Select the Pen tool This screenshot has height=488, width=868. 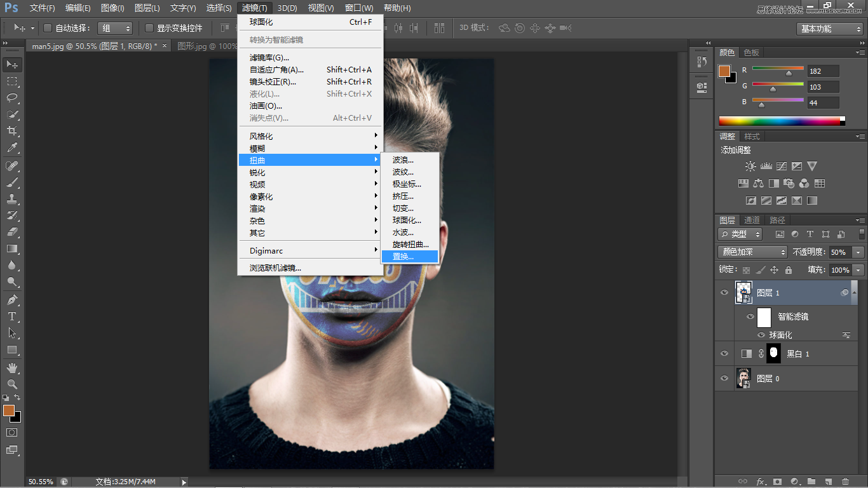click(x=12, y=300)
